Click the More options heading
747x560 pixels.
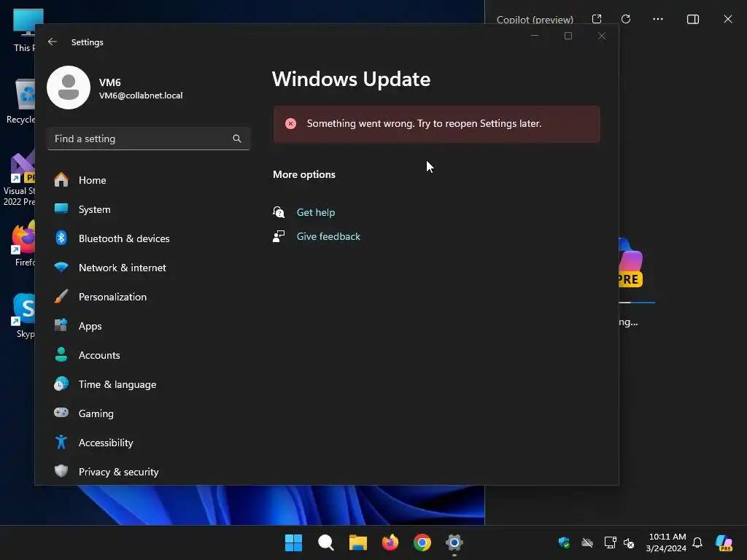point(304,175)
